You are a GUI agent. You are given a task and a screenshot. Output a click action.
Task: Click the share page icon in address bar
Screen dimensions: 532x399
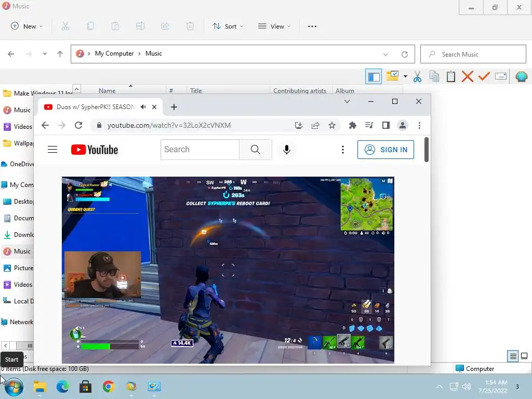(x=315, y=125)
